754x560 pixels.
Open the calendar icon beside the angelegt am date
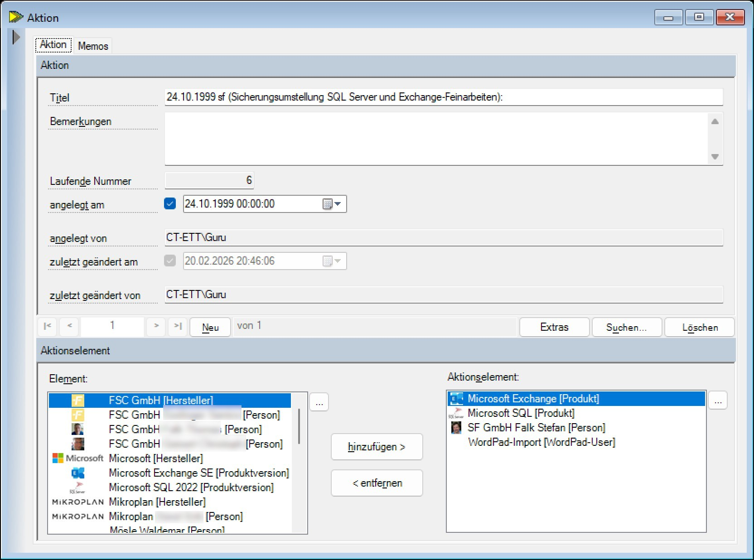tap(328, 204)
